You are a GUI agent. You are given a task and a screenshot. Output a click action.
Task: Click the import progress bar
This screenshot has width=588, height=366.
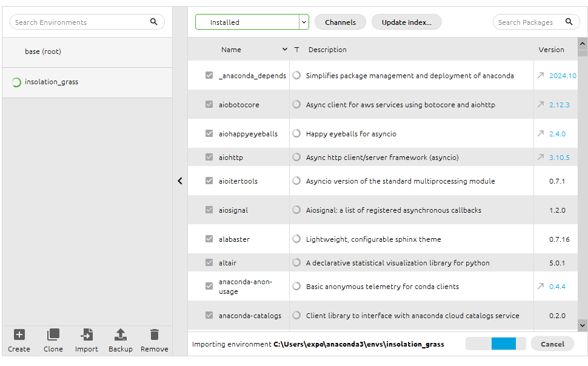coord(490,344)
